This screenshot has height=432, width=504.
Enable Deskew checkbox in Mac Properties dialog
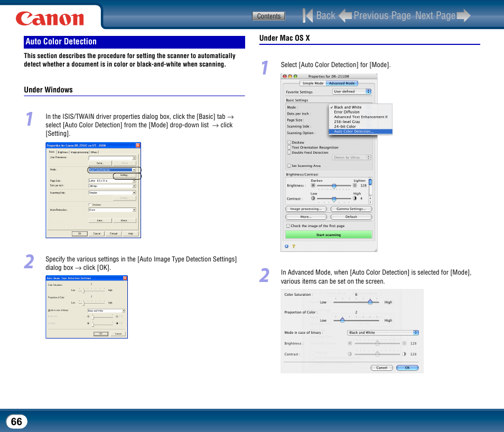coord(289,142)
